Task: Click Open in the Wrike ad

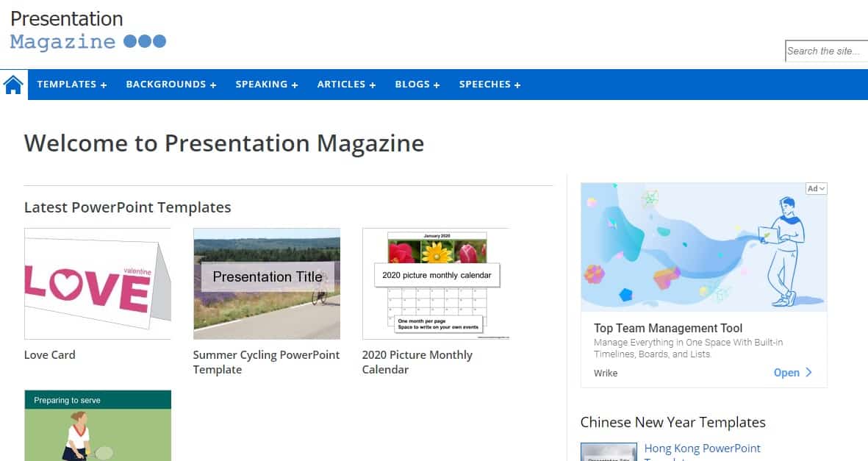Action: pyautogui.click(x=786, y=372)
